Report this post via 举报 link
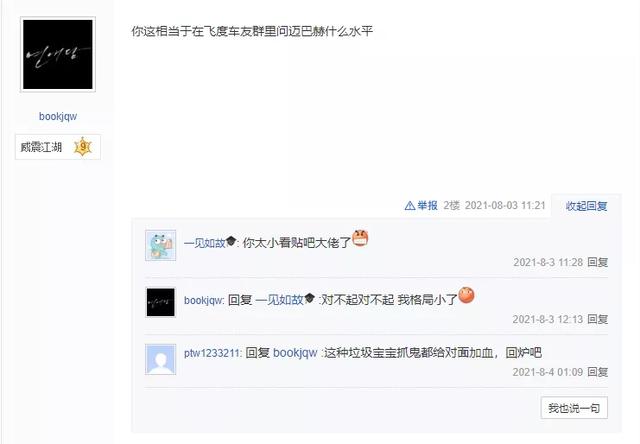Screen dimensions: 640x444 [427, 206]
